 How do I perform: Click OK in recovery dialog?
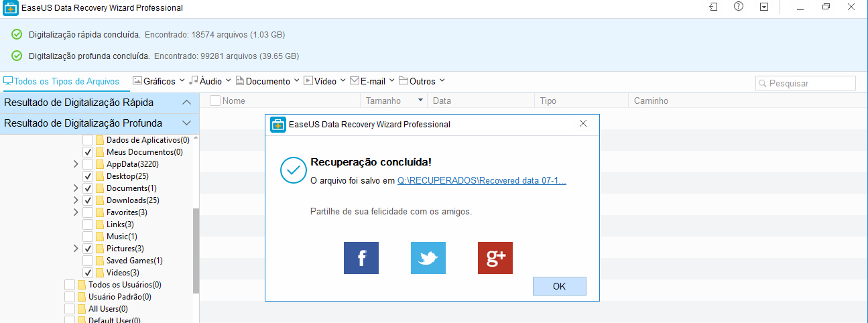pyautogui.click(x=560, y=286)
